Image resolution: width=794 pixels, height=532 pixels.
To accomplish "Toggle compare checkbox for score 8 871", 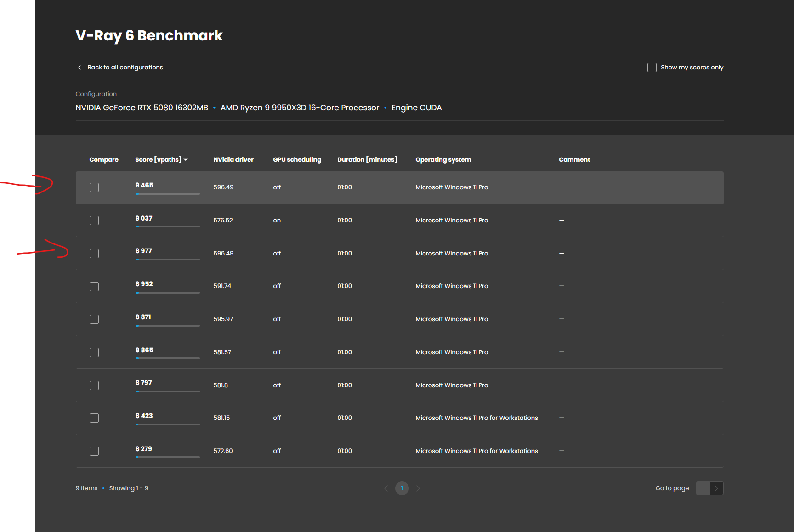I will (94, 319).
